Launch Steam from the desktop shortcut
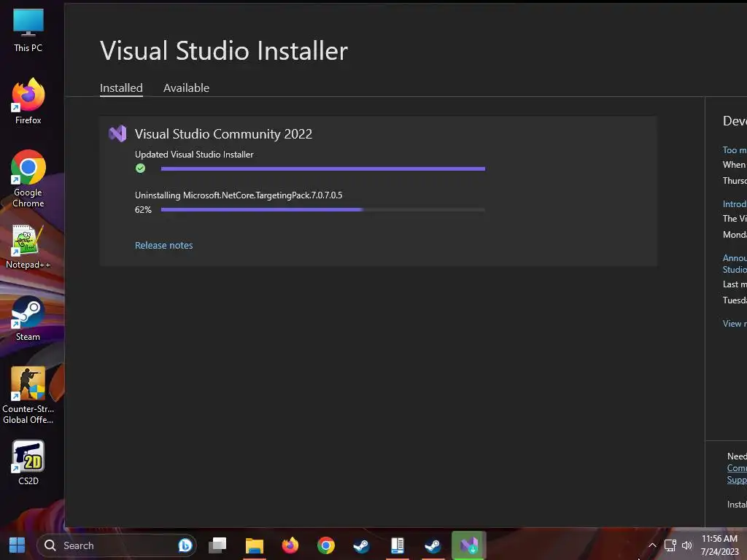Viewport: 747px width, 560px height. (x=28, y=319)
